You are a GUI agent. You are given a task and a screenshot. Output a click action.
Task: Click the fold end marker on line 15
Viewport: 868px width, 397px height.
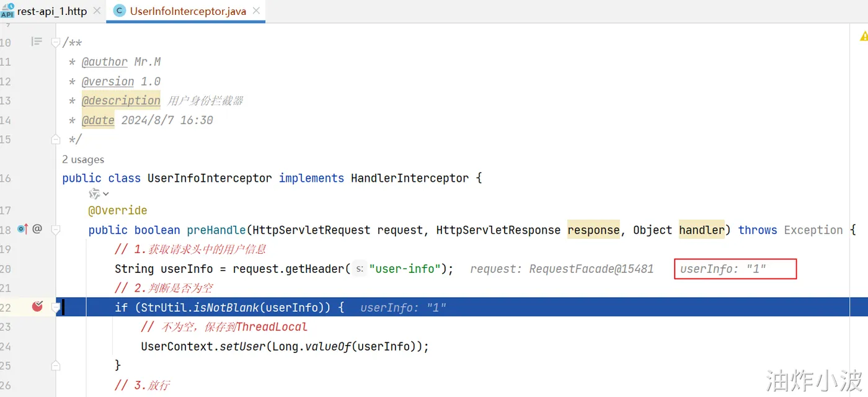(55, 139)
